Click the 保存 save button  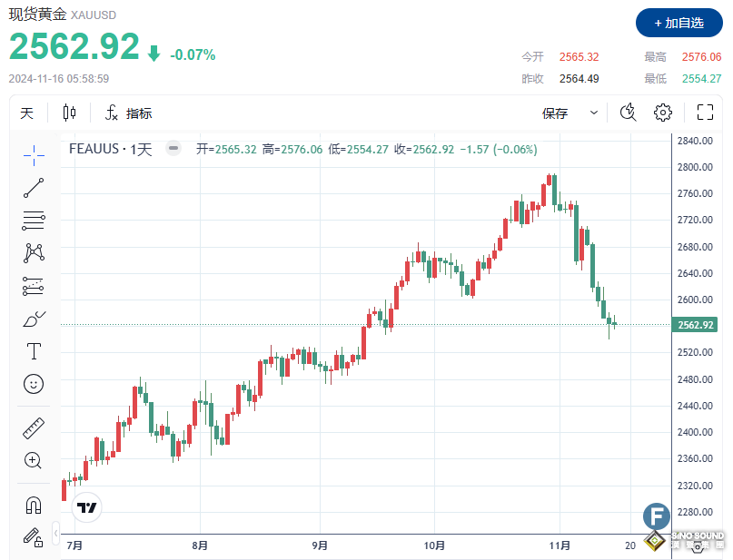[x=554, y=113]
